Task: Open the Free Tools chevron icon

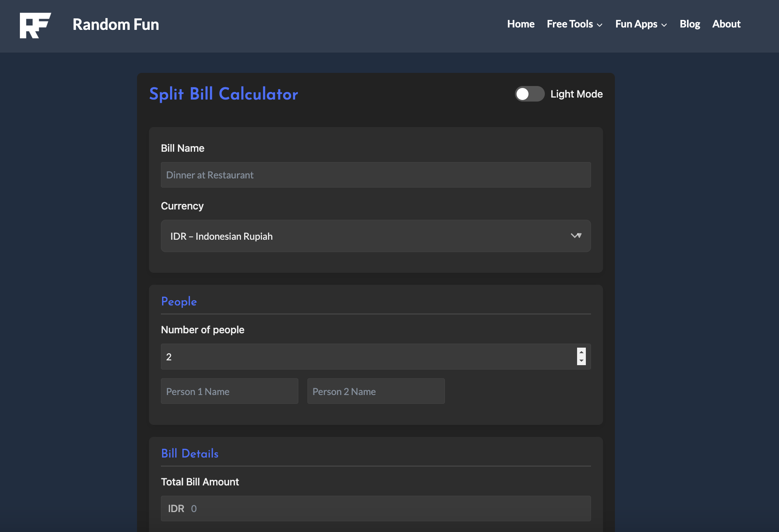Action: pyautogui.click(x=600, y=25)
